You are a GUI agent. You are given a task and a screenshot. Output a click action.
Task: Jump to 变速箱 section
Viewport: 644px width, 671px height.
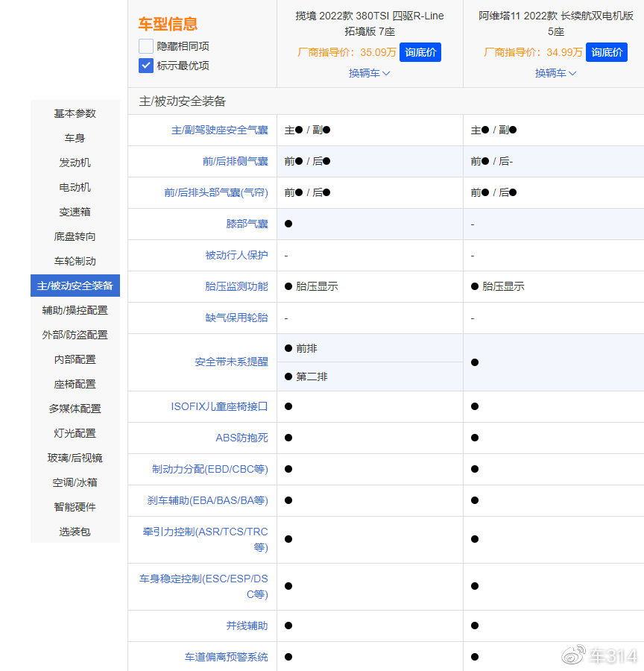coord(75,212)
